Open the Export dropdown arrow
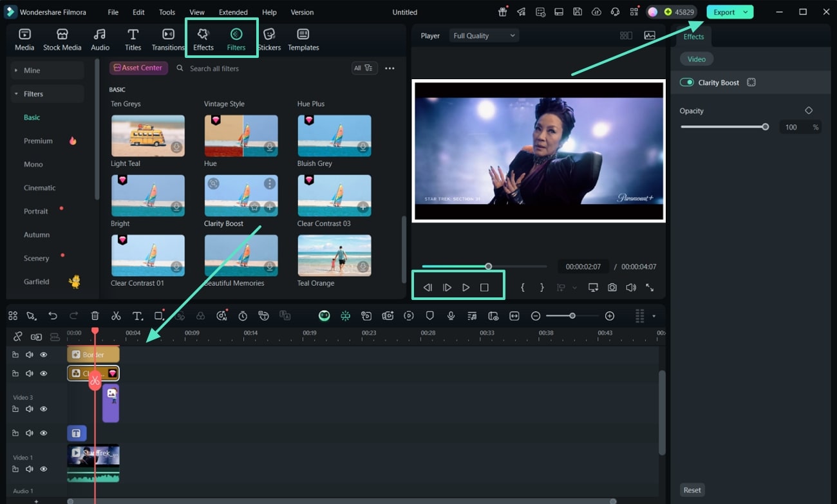Viewport: 837px width, 504px height. 746,12
